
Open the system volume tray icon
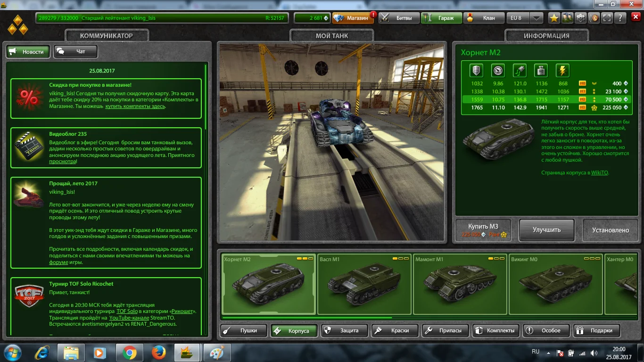pyautogui.click(x=594, y=353)
